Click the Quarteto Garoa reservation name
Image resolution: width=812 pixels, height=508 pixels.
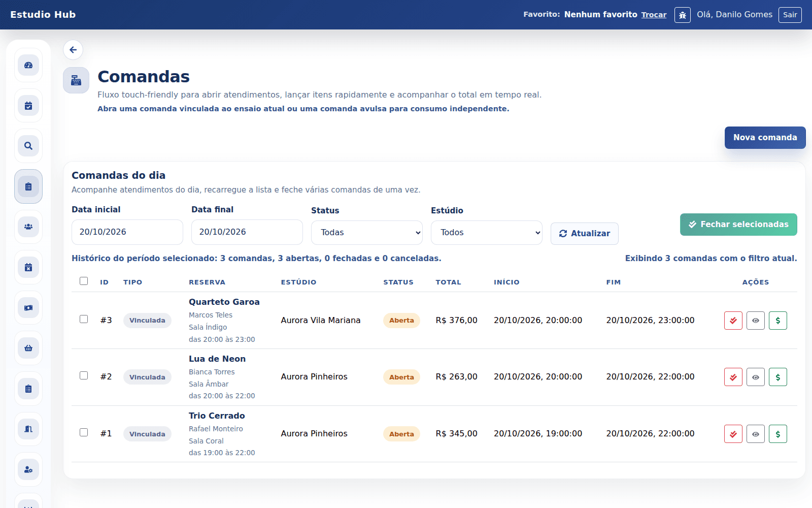coord(224,302)
